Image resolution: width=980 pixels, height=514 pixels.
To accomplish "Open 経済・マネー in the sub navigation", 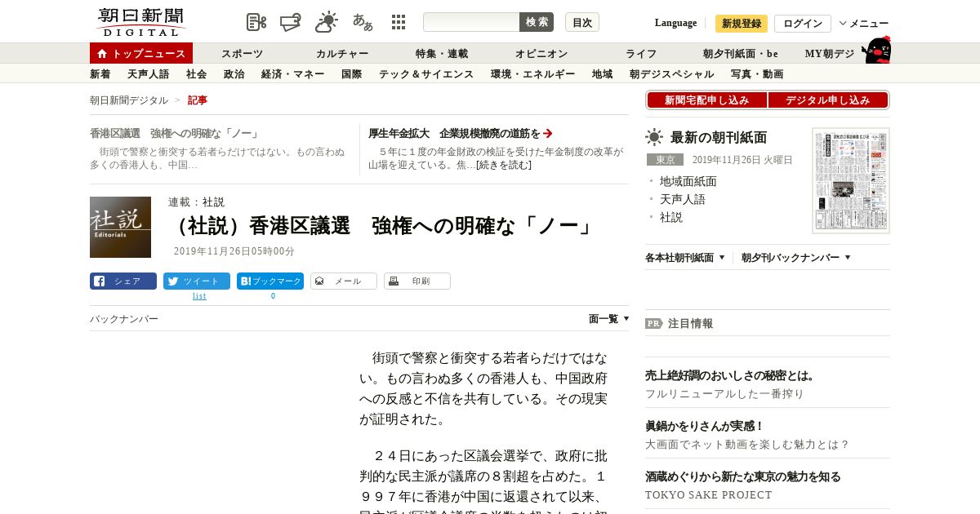I will [x=293, y=74].
